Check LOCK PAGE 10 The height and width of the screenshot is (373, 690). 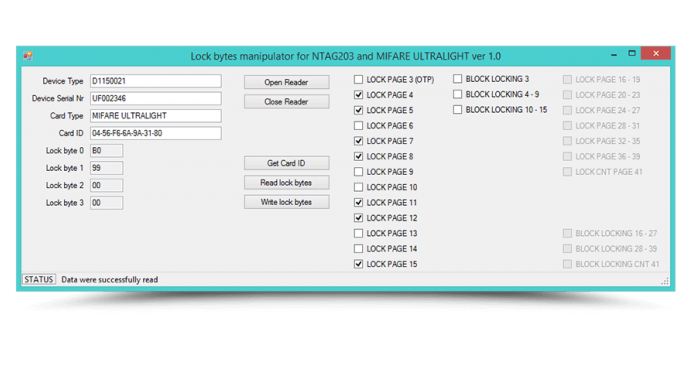coord(359,187)
